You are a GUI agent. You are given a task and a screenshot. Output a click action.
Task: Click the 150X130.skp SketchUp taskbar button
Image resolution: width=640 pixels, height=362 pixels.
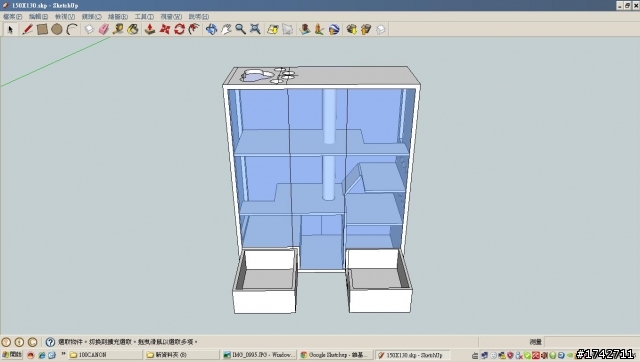pos(412,355)
